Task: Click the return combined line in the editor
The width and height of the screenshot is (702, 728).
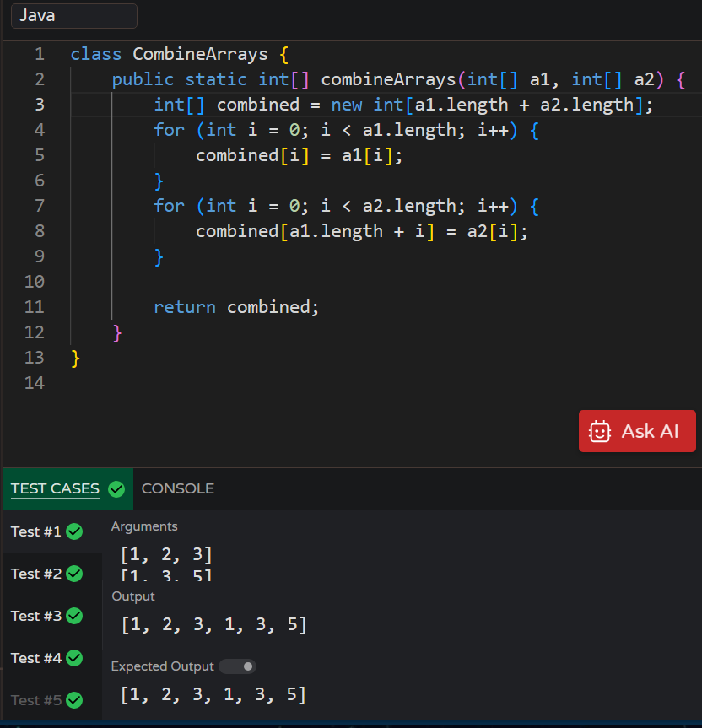Action: pos(236,306)
